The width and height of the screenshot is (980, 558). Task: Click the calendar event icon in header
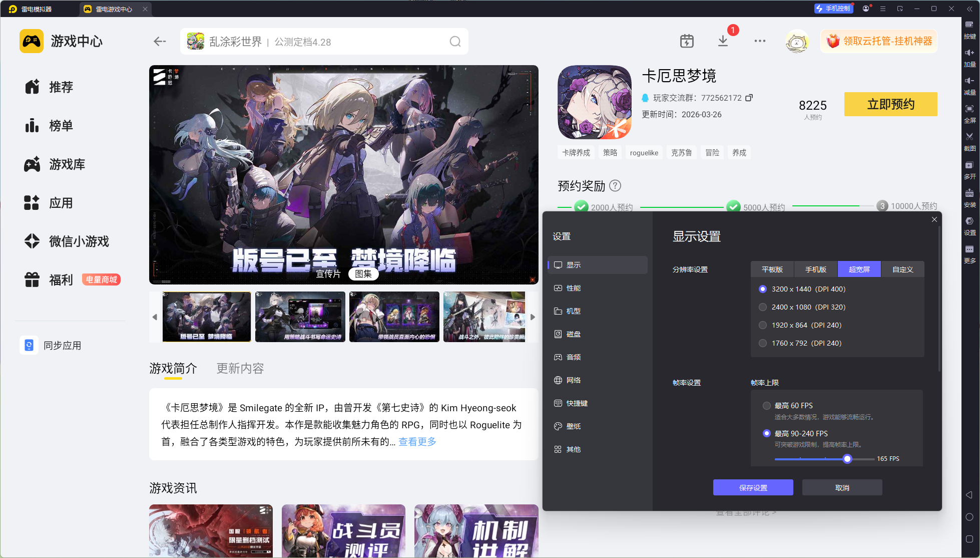pyautogui.click(x=687, y=41)
